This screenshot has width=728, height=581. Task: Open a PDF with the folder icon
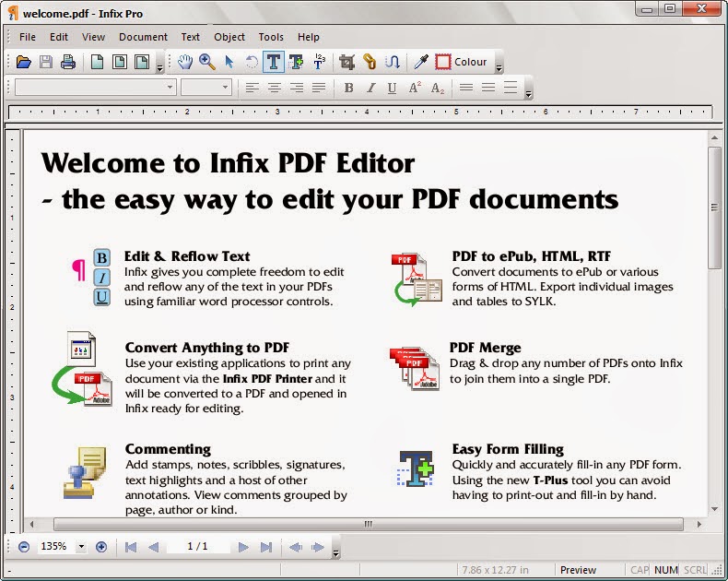point(23,62)
